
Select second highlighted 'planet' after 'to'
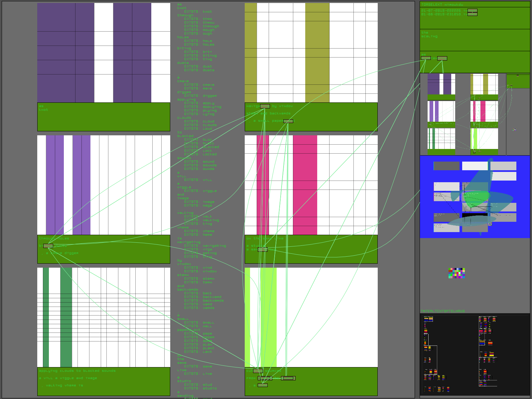[x=288, y=378]
